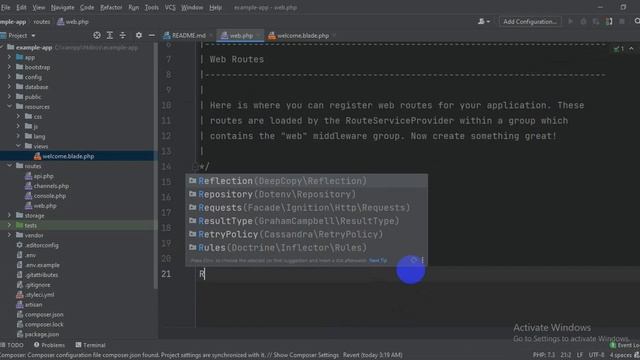Collapse the views folder
This screenshot has height=360, width=640.
(18, 146)
